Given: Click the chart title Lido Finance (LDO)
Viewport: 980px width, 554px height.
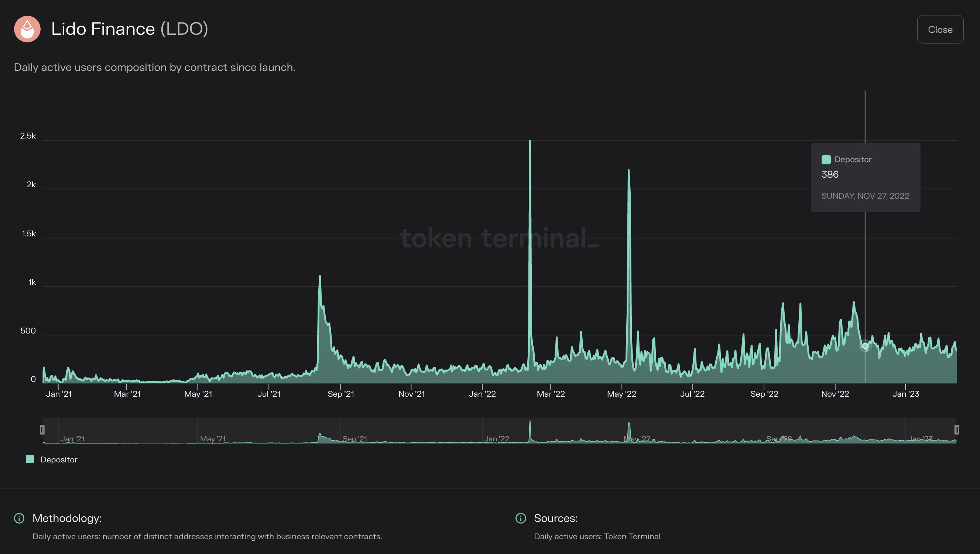Looking at the screenshot, I should 130,28.
